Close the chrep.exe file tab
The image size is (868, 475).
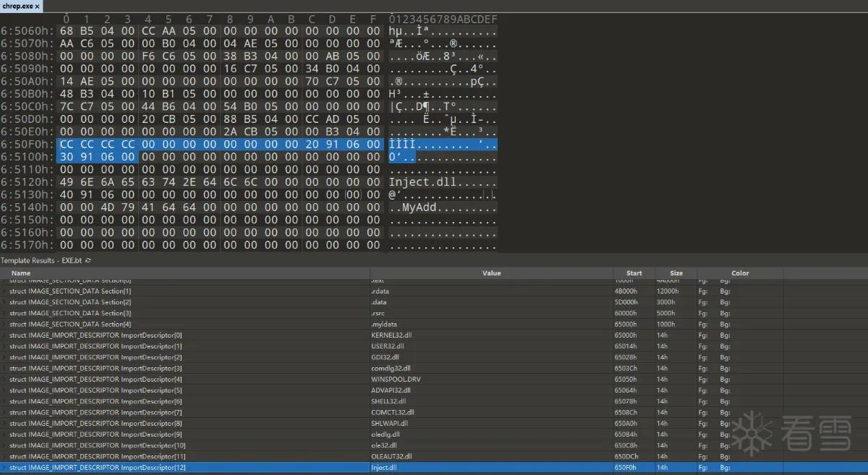tap(38, 6)
